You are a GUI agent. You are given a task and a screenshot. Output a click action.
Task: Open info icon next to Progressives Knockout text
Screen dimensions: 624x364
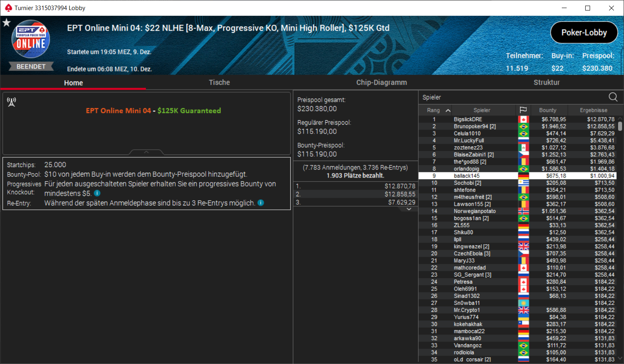pyautogui.click(x=97, y=193)
